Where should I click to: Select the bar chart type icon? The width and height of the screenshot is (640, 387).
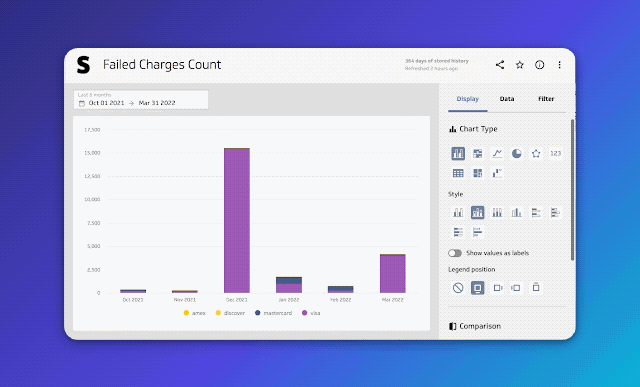pyautogui.click(x=458, y=153)
